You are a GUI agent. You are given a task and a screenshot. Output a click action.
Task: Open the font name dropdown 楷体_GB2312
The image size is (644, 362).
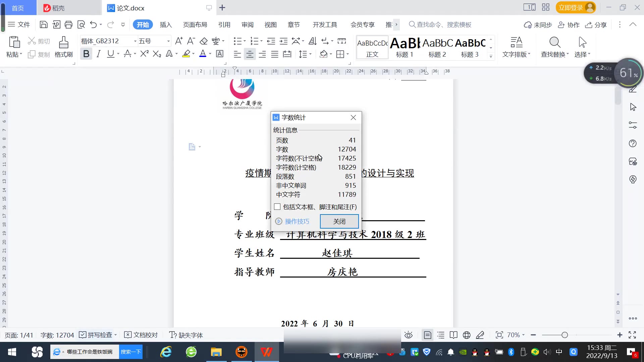pos(135,41)
